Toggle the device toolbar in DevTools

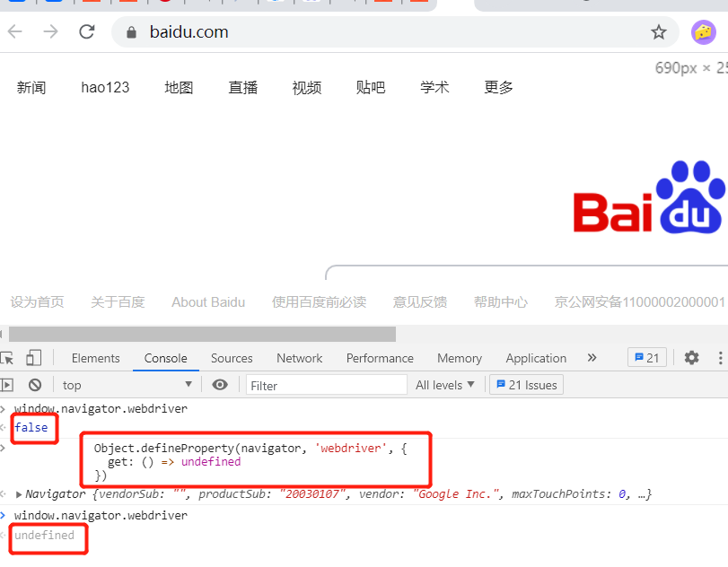pos(34,357)
